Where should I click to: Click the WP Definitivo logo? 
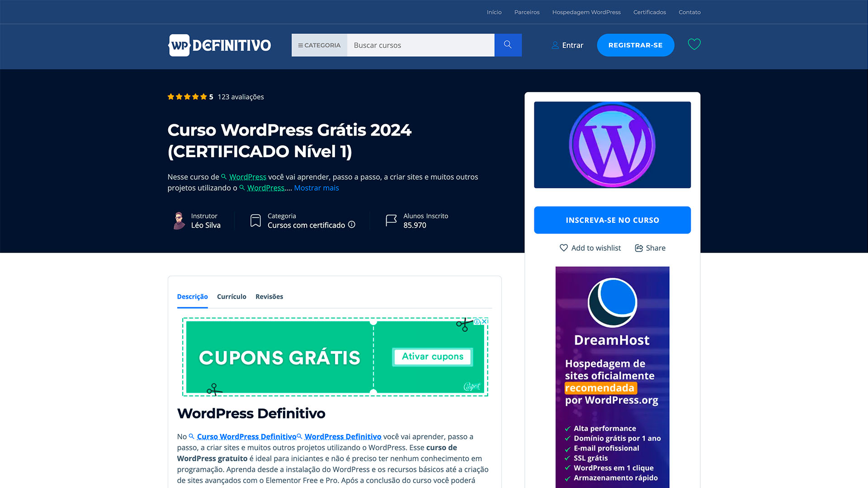pyautogui.click(x=220, y=45)
